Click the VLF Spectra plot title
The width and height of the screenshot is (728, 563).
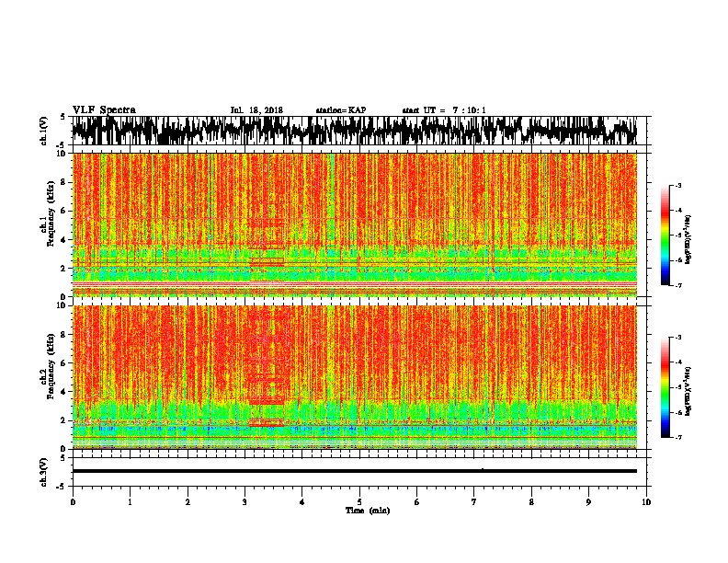click(104, 110)
